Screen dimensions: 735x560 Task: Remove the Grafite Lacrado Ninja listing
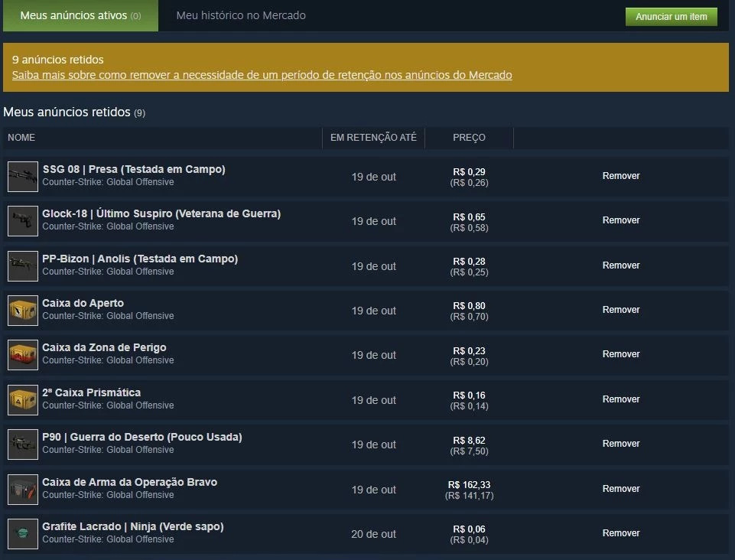click(x=620, y=532)
